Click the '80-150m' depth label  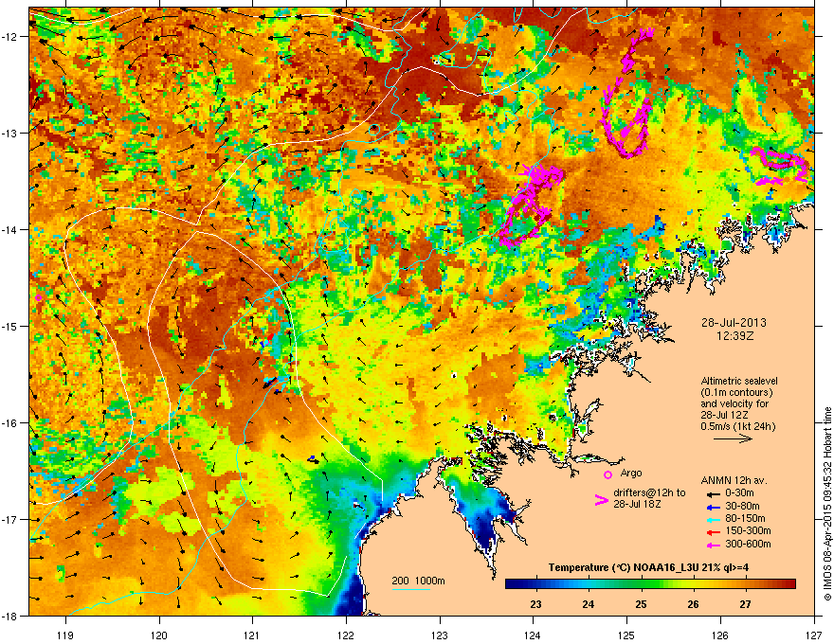point(745,519)
